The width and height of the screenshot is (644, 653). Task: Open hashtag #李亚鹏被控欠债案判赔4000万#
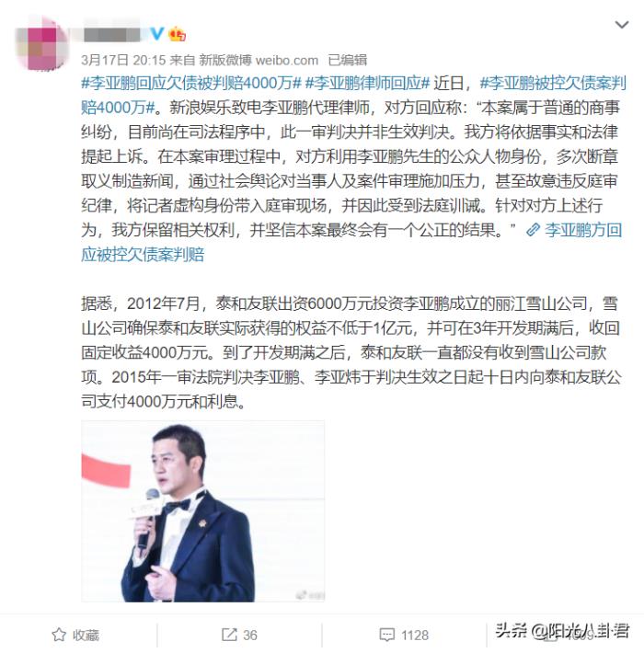point(353,96)
